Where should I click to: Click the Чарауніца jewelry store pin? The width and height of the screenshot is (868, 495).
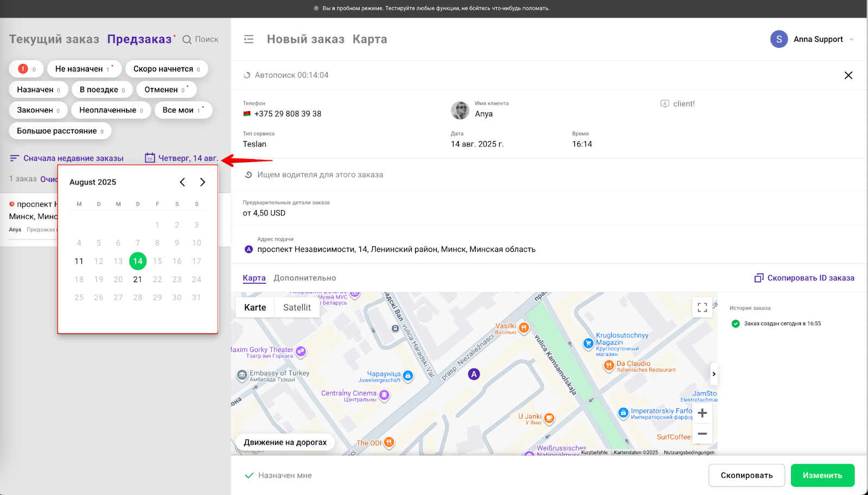(408, 376)
